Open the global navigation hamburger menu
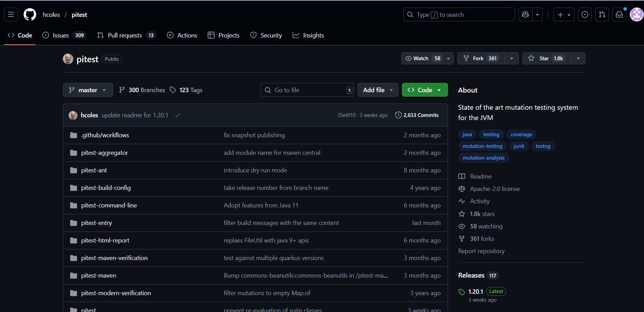Viewport: 644px width, 312px height. (10, 14)
